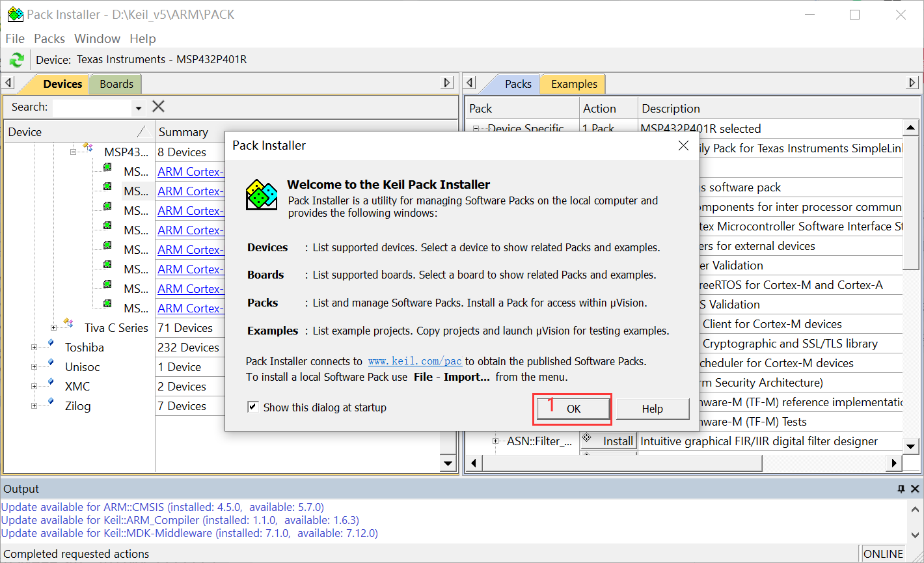This screenshot has height=563, width=924.
Task: Click the right arrow after Examples tab
Action: (912, 83)
